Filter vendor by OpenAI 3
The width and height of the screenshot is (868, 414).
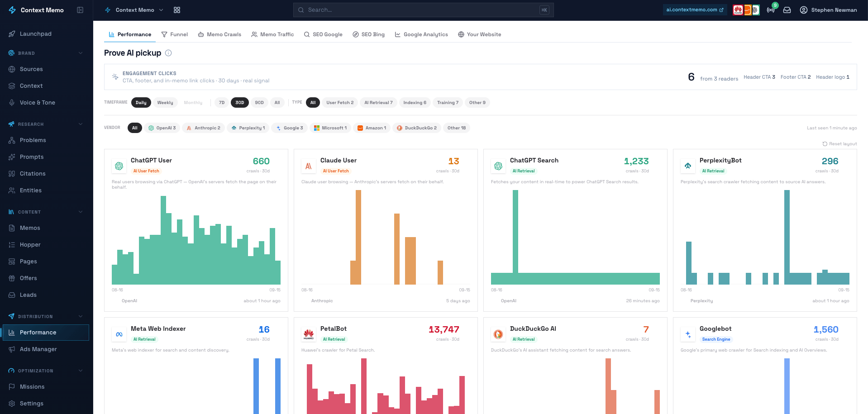[x=162, y=128]
